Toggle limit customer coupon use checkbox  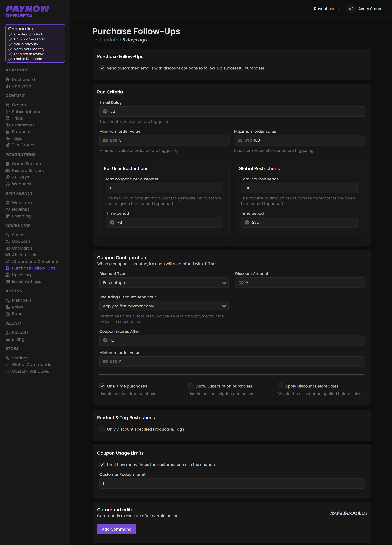[x=102, y=464]
